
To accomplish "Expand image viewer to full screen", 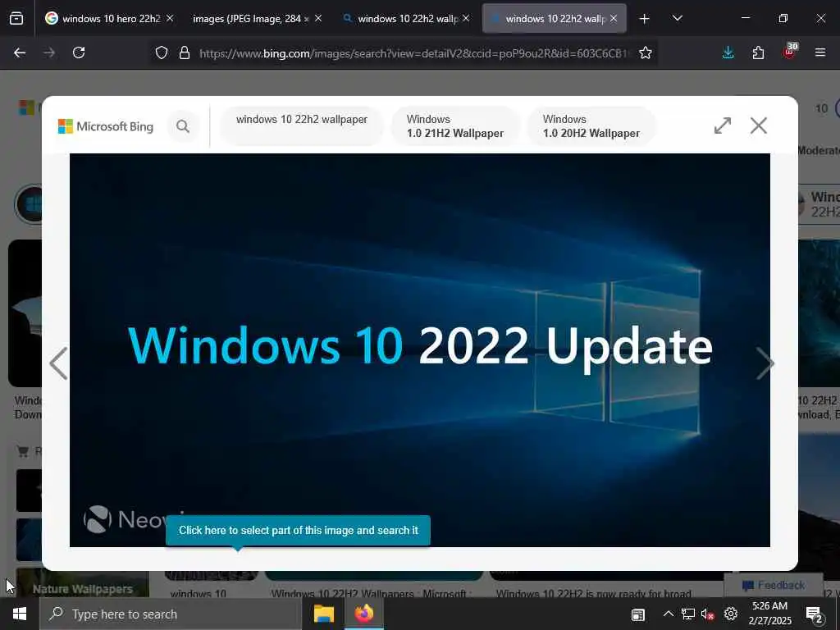I will [723, 126].
